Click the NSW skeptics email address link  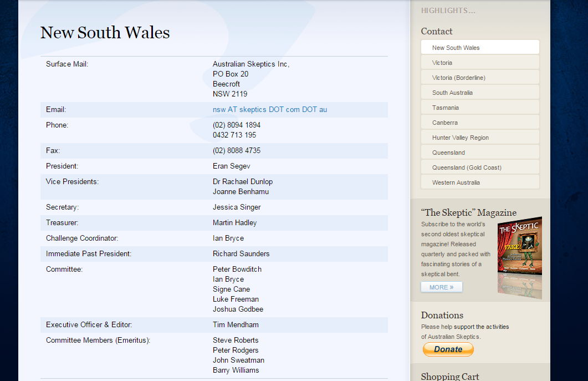point(269,110)
